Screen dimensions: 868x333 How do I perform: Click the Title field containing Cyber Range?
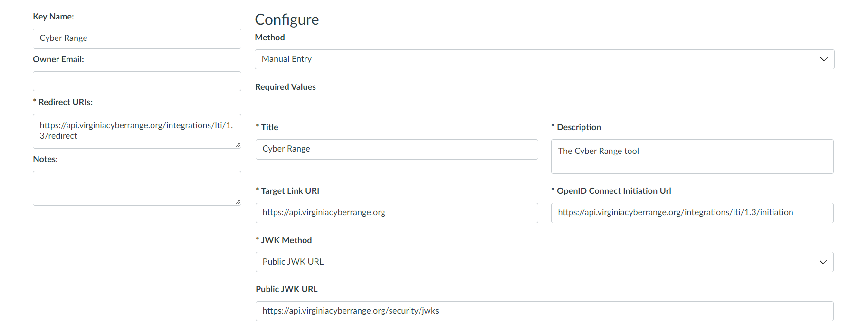[396, 149]
